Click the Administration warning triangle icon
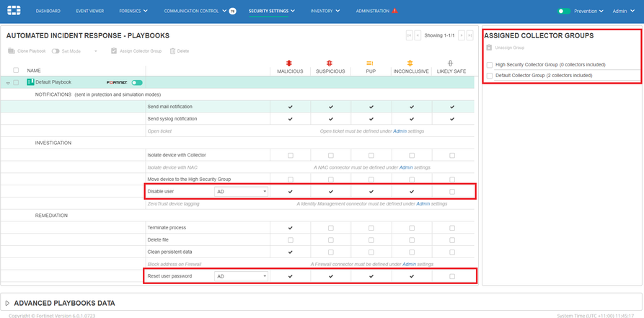The width and height of the screenshot is (644, 318). [x=394, y=11]
